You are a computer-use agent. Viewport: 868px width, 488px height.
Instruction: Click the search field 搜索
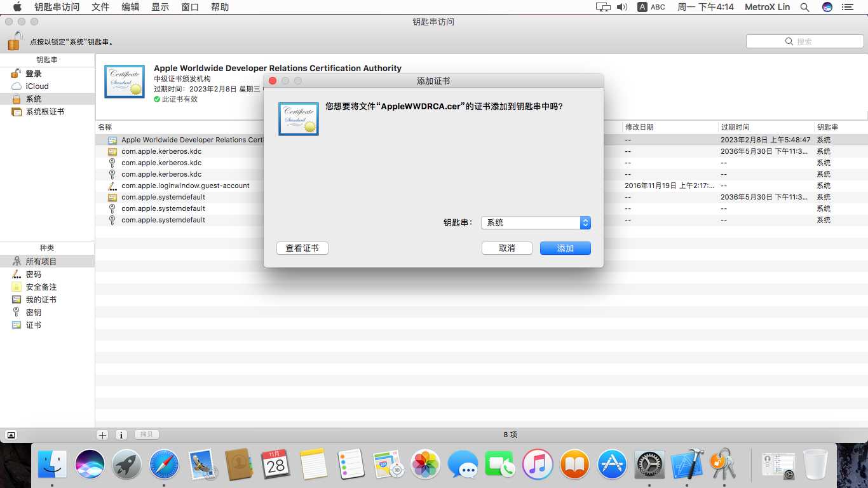click(x=804, y=41)
